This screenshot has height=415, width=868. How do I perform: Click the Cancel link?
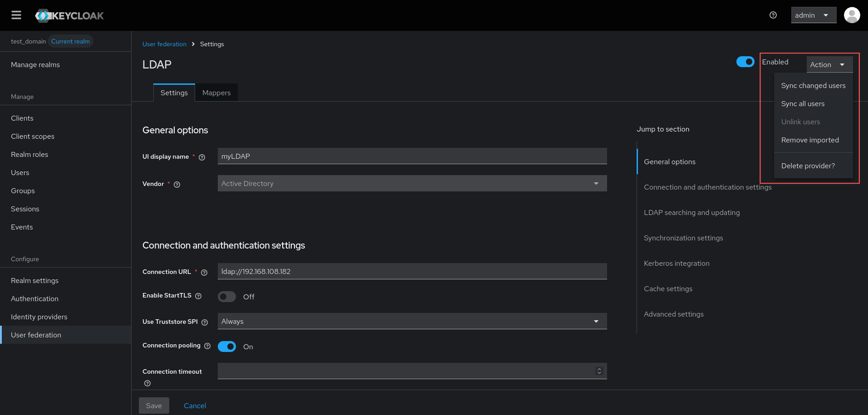pos(195,406)
